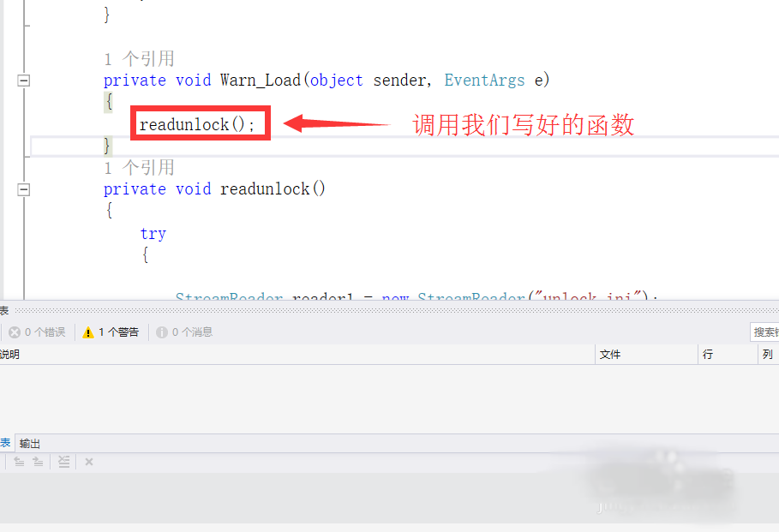Click the error list search box

(x=764, y=332)
